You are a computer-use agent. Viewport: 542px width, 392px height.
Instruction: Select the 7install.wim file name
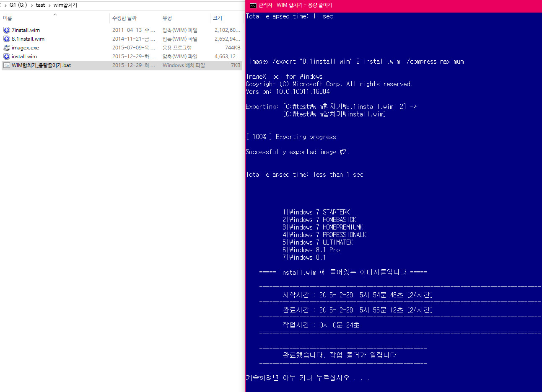coord(26,30)
